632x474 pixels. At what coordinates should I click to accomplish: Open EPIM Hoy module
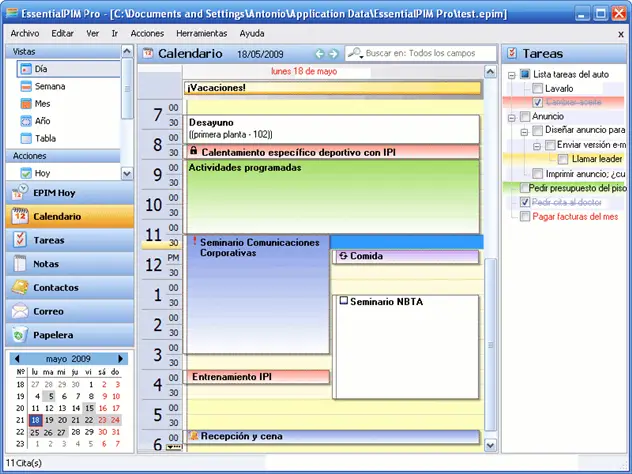pos(70,193)
